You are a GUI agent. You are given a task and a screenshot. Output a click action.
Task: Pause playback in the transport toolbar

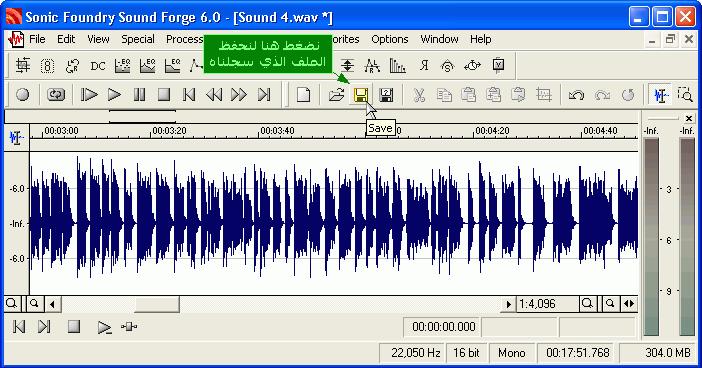click(139, 94)
